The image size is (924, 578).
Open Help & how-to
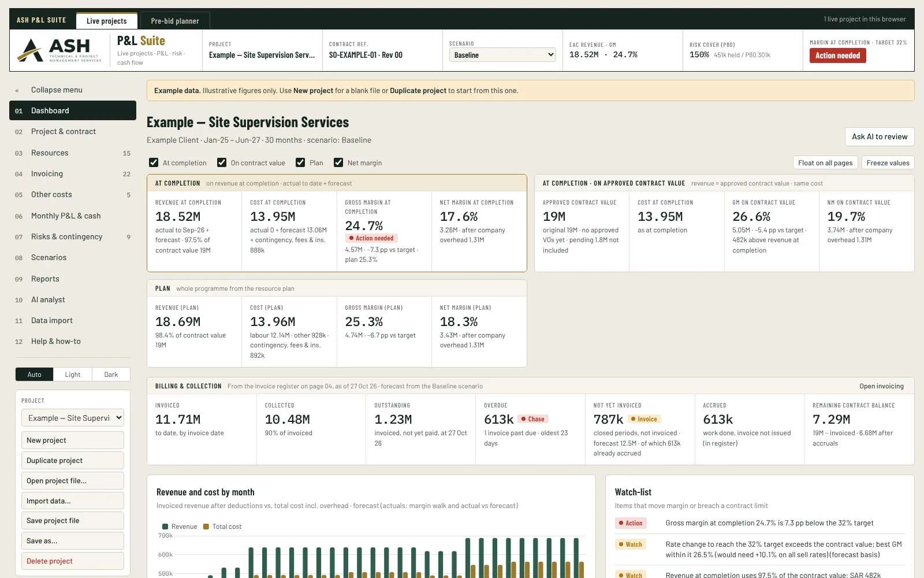point(73,342)
